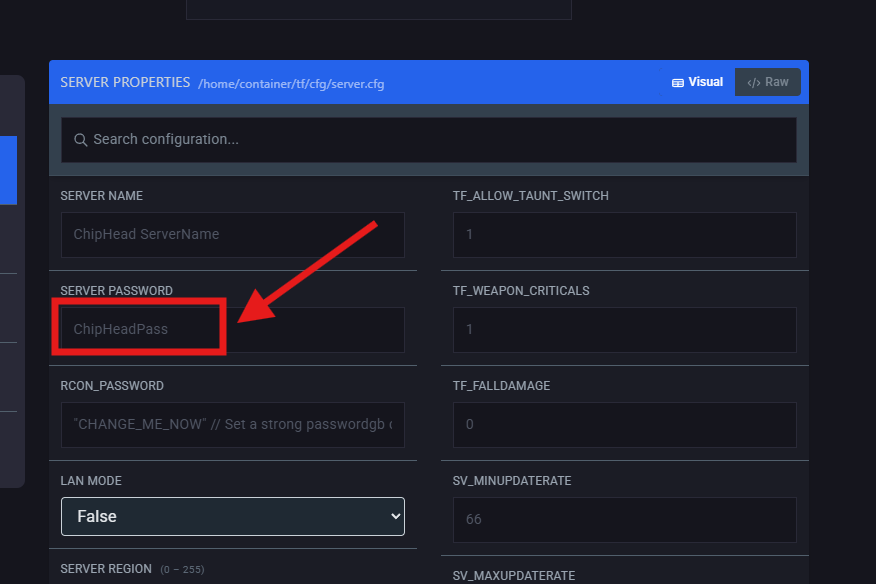876x584 pixels.
Task: Focus the Search configuration field
Action: [x=429, y=140]
